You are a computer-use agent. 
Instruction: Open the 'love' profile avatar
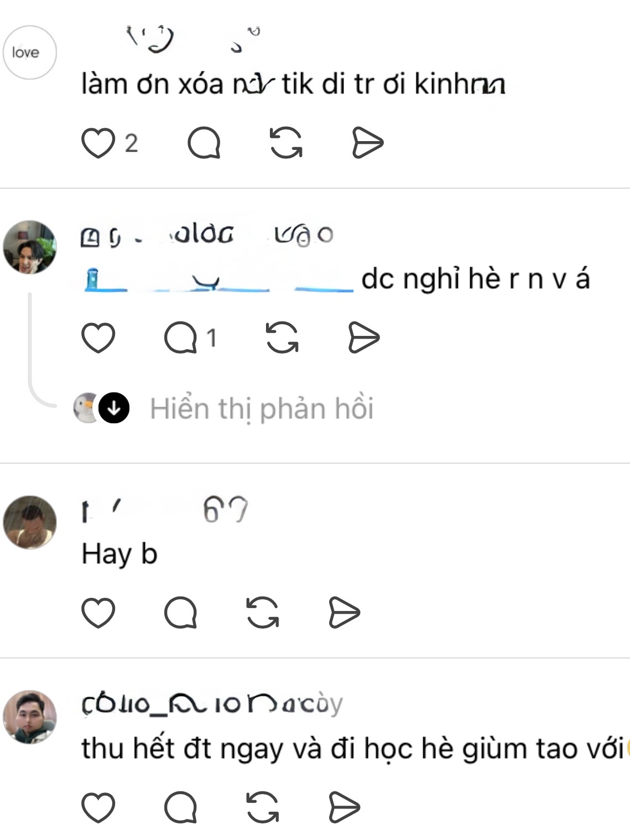30,53
